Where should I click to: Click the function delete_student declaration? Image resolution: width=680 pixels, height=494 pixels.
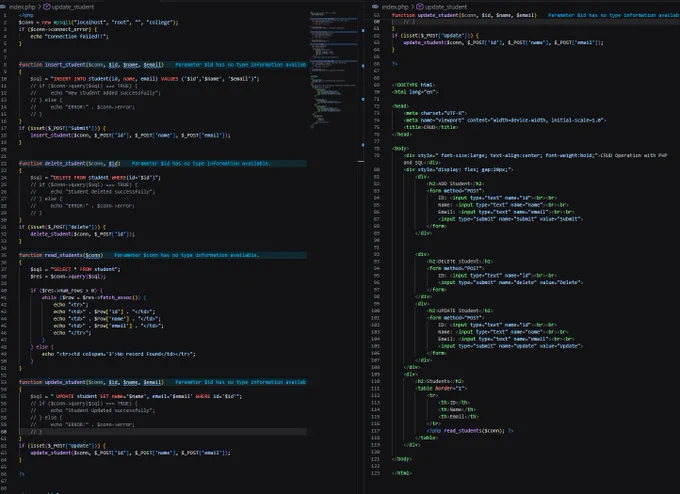tap(69, 164)
